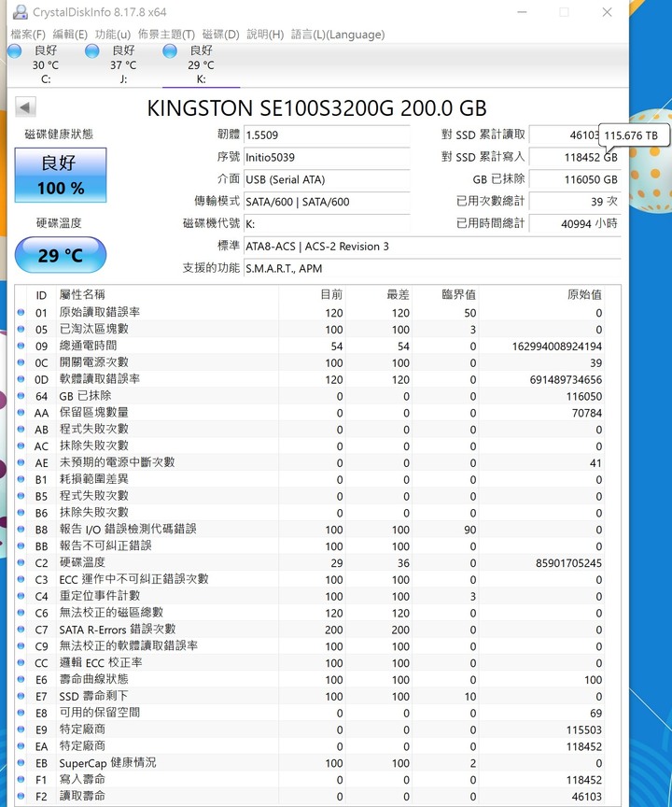Image resolution: width=672 pixels, height=807 pixels.
Task: Select row B1 耗損範圍差異
Action: point(310,480)
